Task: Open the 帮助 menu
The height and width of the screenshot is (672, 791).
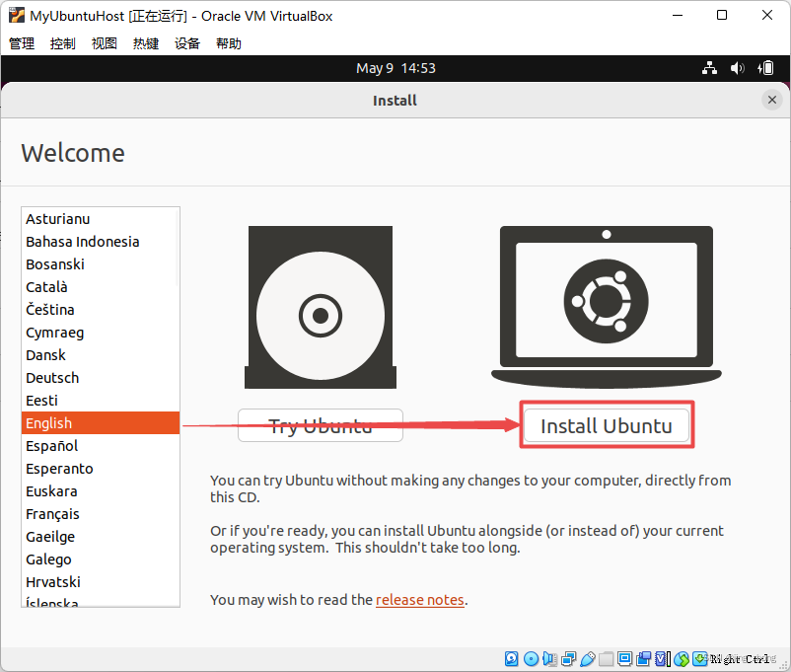Action: coord(229,43)
